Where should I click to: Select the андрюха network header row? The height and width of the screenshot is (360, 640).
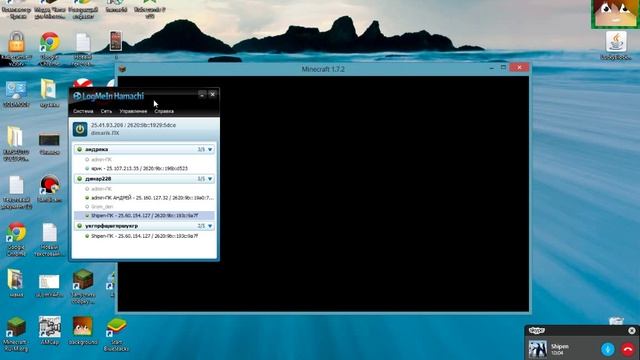click(x=144, y=150)
